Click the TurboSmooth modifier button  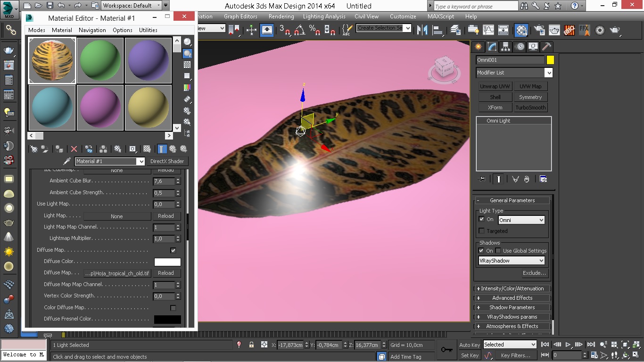click(530, 107)
